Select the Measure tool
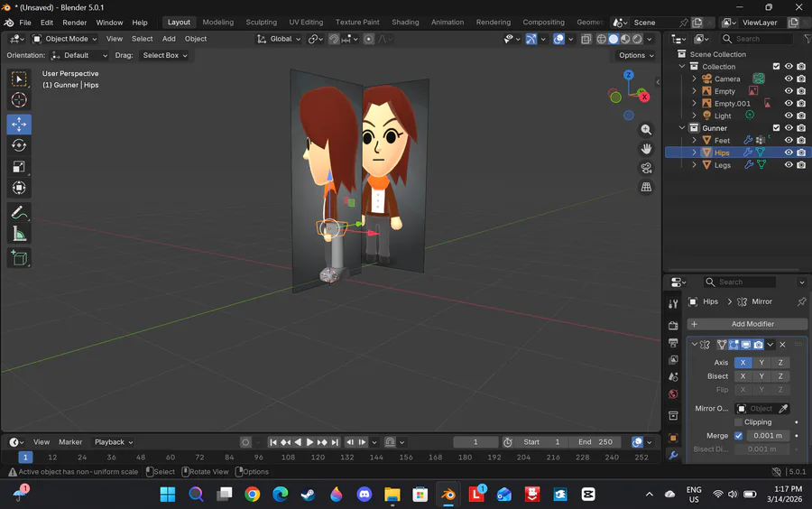This screenshot has height=509, width=812. tap(19, 235)
